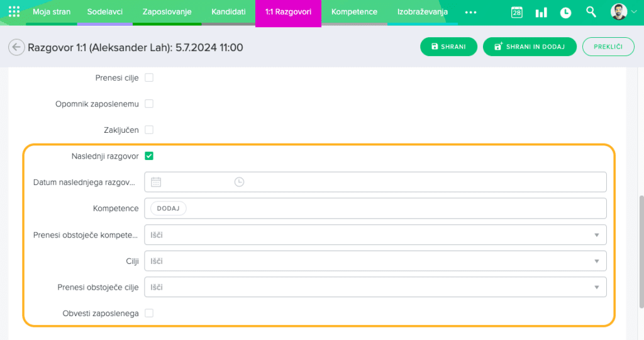Go back using the arrow icon
The width and height of the screenshot is (644, 340).
[16, 47]
